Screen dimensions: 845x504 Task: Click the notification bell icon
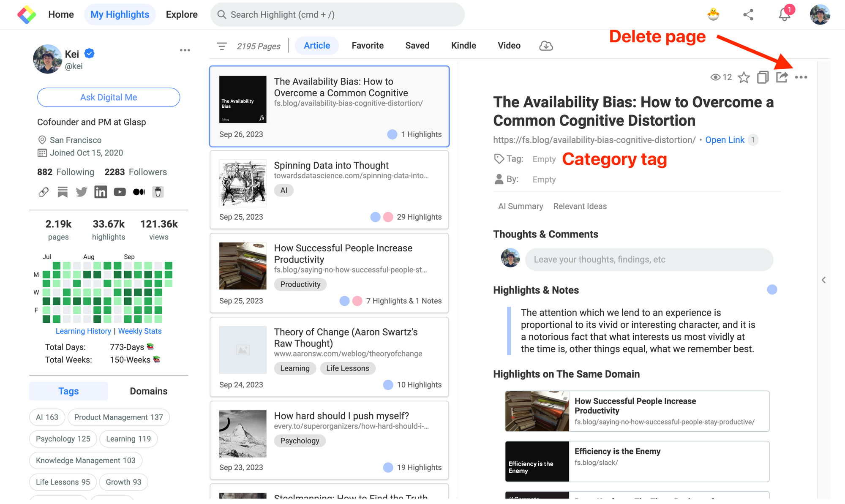(784, 15)
